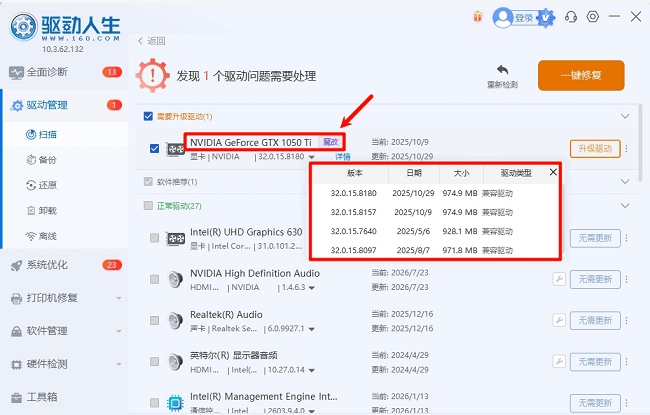The width and height of the screenshot is (650, 415).
Task: Open more options dots for Realtek Audio row
Action: [626, 320]
